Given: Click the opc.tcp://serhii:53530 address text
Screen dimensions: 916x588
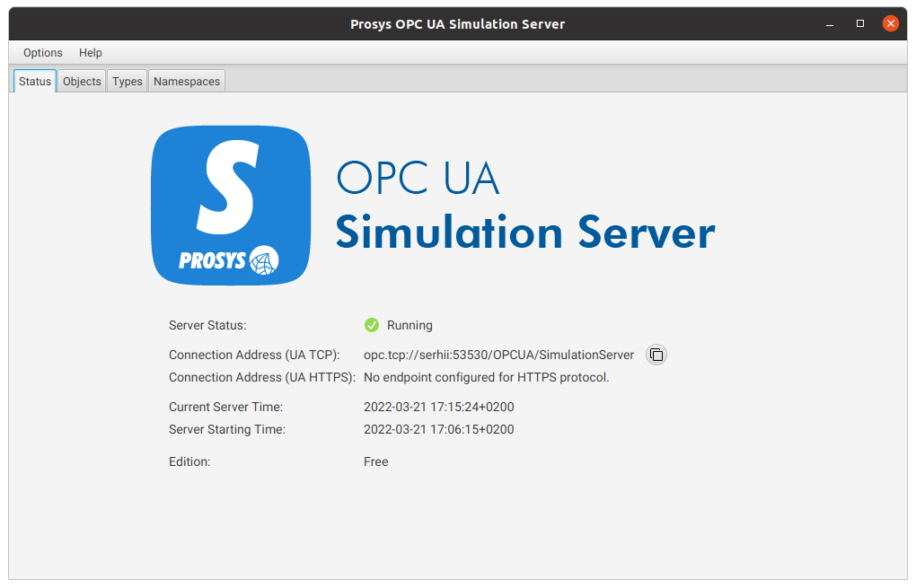Looking at the screenshot, I should click(x=498, y=355).
